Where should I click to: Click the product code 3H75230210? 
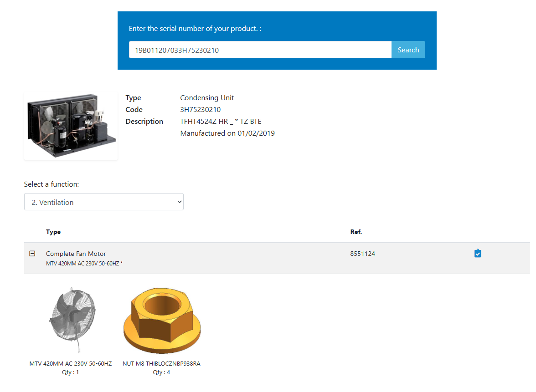coord(201,110)
